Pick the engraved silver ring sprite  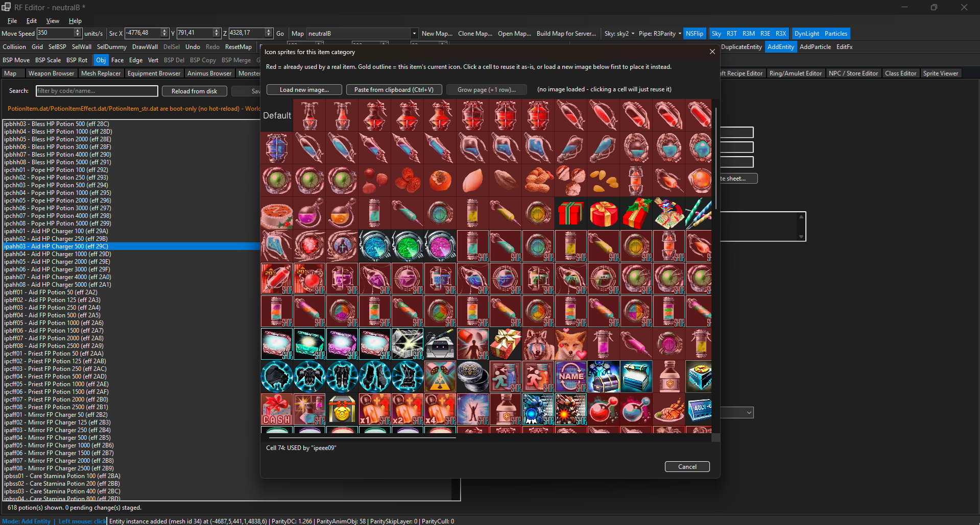click(x=473, y=377)
